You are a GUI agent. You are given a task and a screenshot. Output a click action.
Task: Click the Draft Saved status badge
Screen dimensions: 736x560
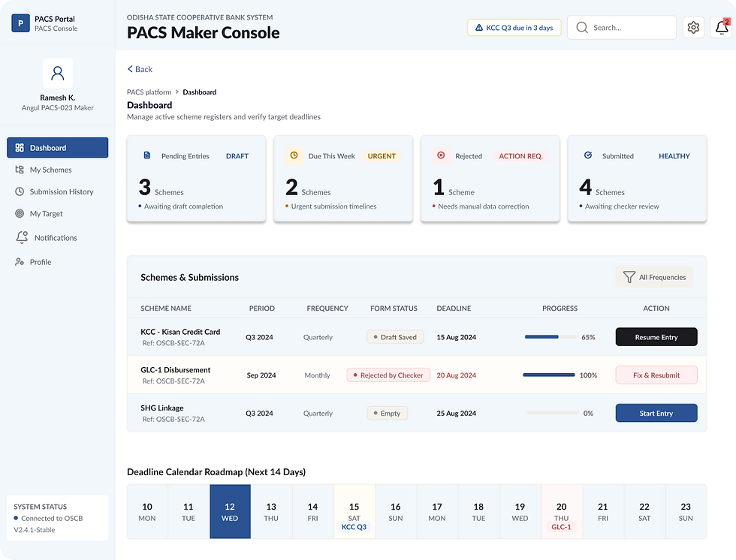tap(395, 337)
